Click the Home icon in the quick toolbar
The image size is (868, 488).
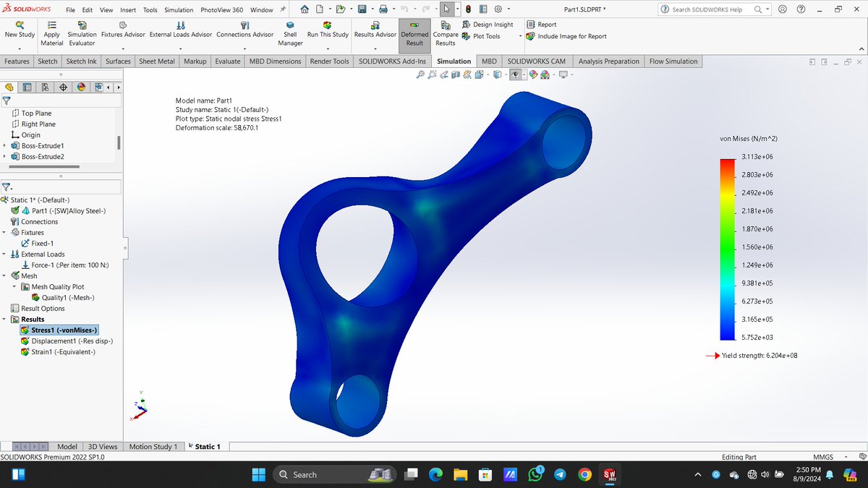pos(304,9)
